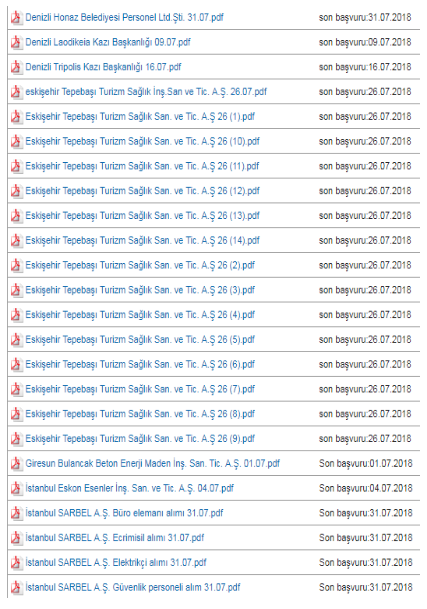Click PDF icon beside Denizli Laodikeia Kazı Başkanlığı
427x609 pixels.
[x=16, y=42]
